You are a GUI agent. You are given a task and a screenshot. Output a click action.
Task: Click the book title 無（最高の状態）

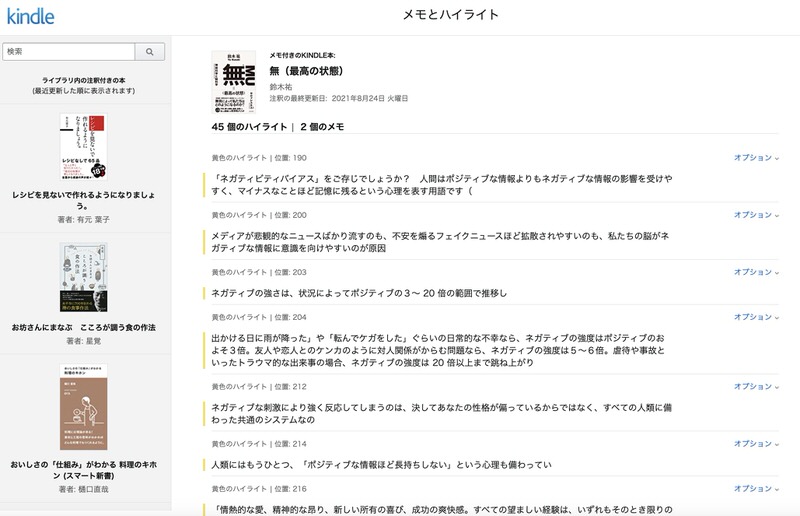tap(307, 71)
